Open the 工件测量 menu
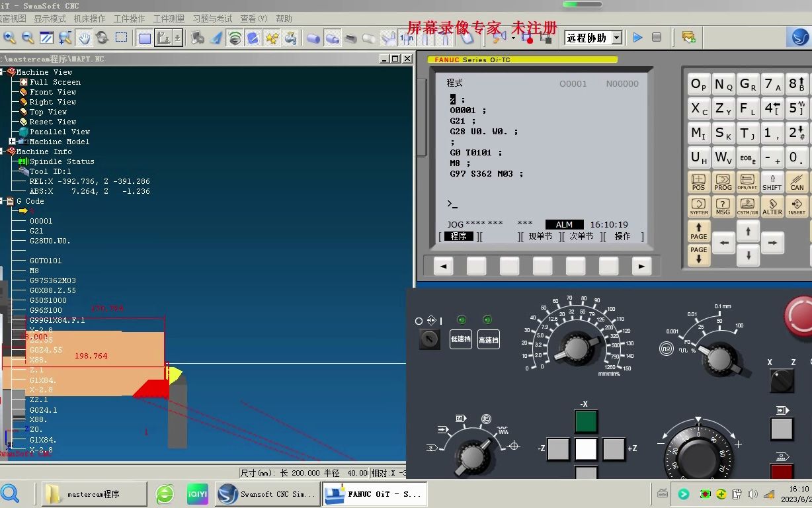 coord(169,19)
